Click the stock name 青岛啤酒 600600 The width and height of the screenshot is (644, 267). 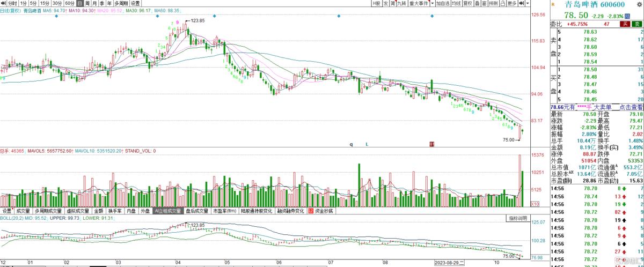point(594,5)
